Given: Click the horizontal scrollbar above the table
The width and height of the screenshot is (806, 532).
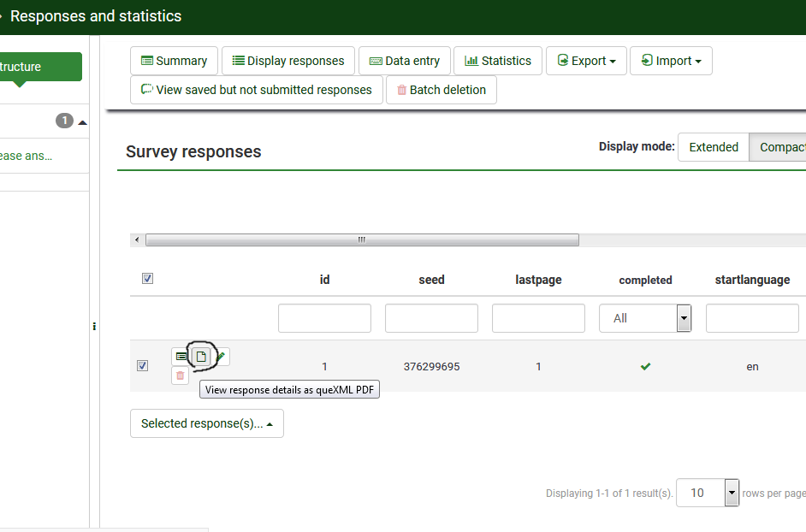Looking at the screenshot, I should click(361, 240).
